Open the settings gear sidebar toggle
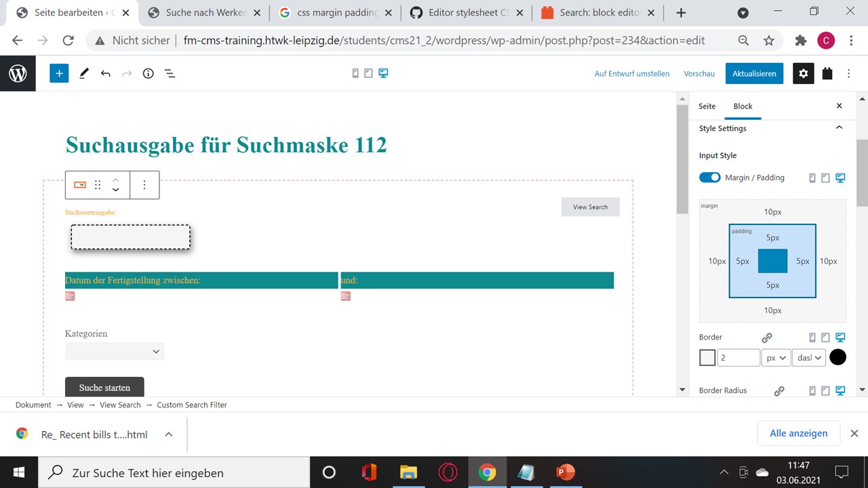The image size is (868, 488). pos(804,73)
